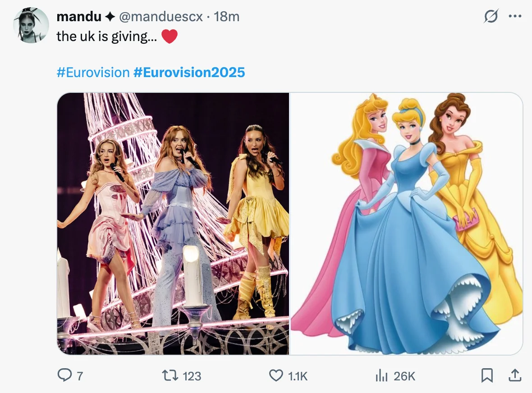Viewport: 532px width, 393px height.
Task: Open the three-dot more options menu
Action: coord(514,17)
